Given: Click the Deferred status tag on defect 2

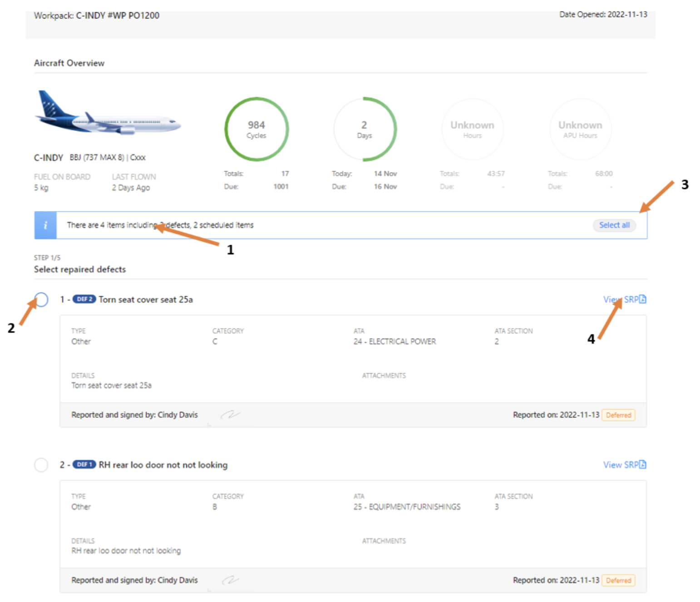Looking at the screenshot, I should coord(618,580).
